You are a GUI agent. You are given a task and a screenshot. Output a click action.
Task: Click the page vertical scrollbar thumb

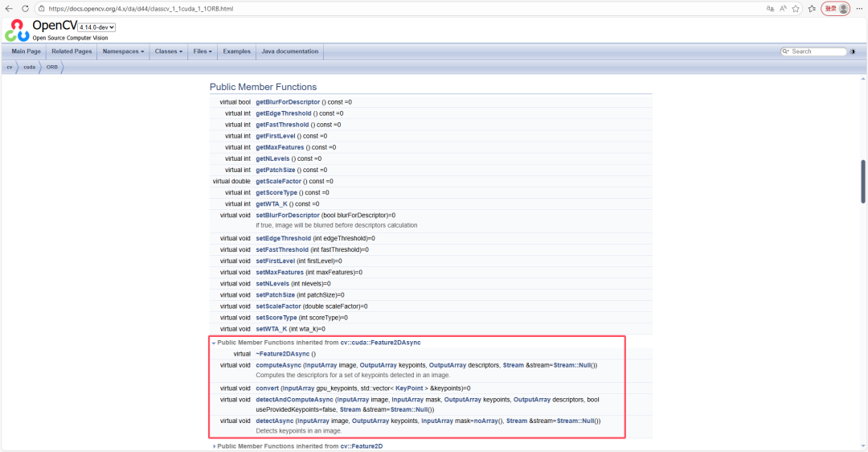863,182
